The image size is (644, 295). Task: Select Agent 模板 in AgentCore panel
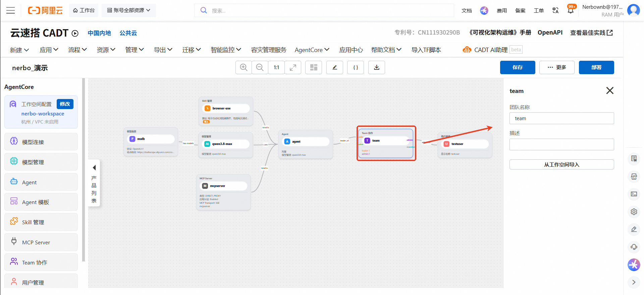[41, 202]
